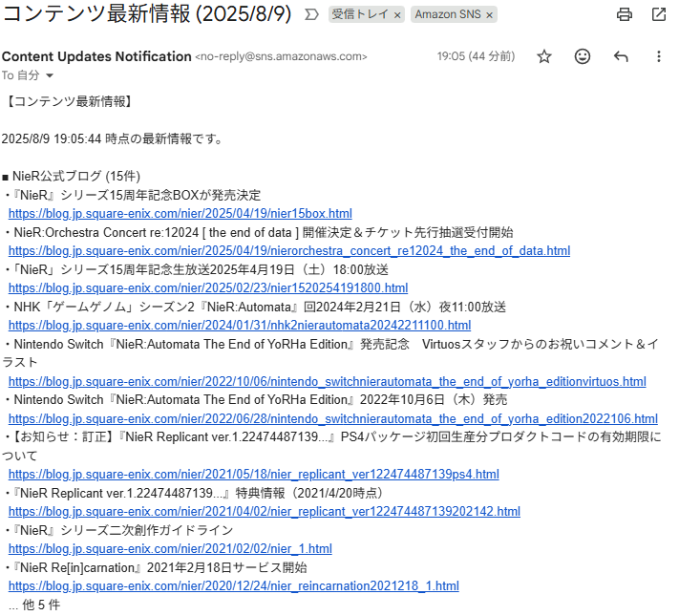Open the three-dot more options menu
This screenshot has height=616, width=679.
pos(659,56)
